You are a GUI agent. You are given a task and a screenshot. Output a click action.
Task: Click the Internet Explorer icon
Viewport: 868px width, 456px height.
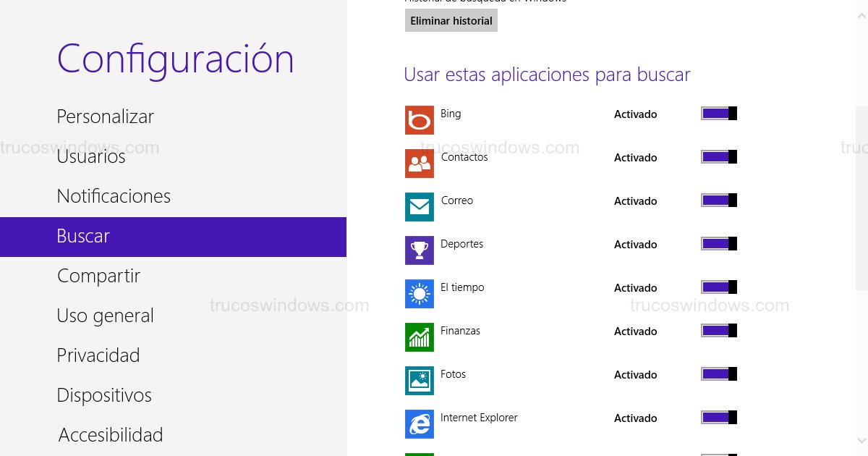(420, 424)
